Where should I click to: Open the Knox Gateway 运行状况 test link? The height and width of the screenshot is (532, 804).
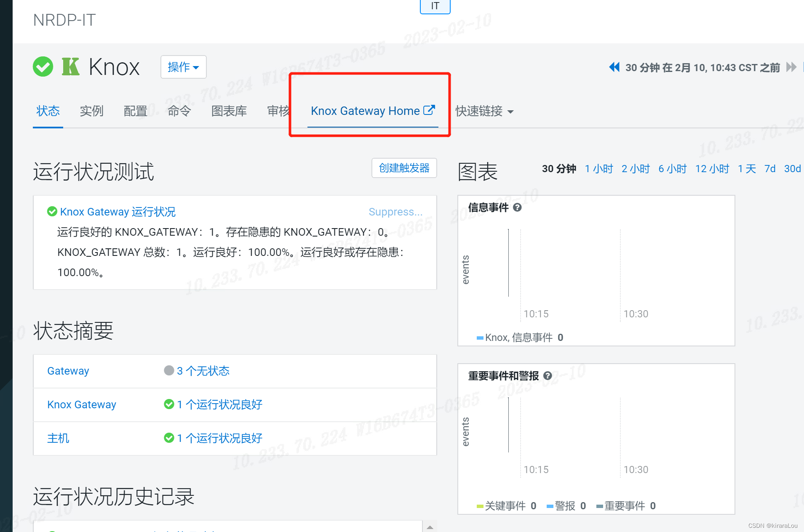click(x=118, y=212)
